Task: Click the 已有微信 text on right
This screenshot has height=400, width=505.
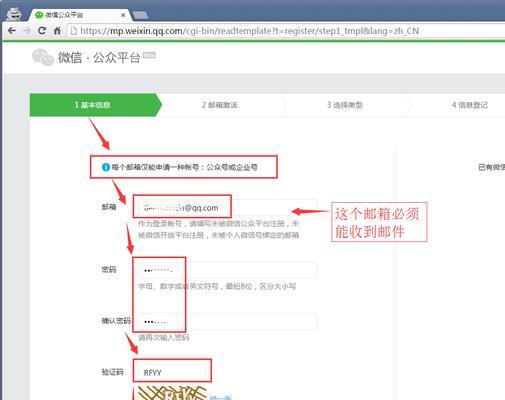Action: (x=491, y=167)
